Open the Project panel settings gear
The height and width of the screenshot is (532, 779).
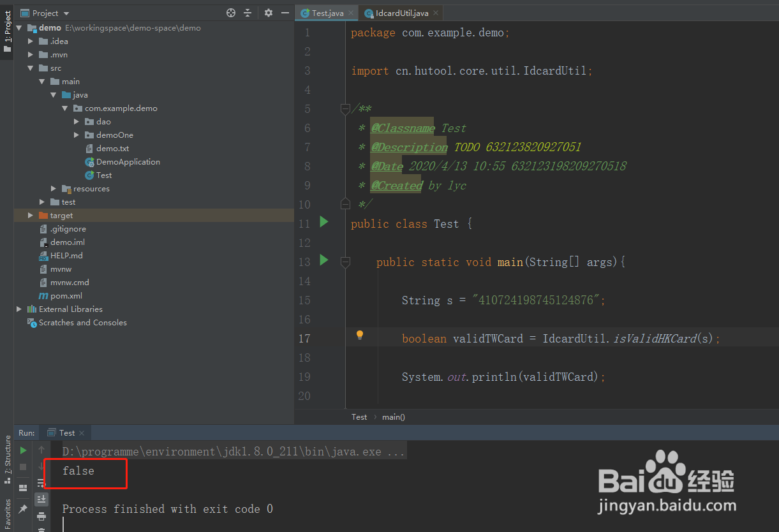(x=269, y=13)
